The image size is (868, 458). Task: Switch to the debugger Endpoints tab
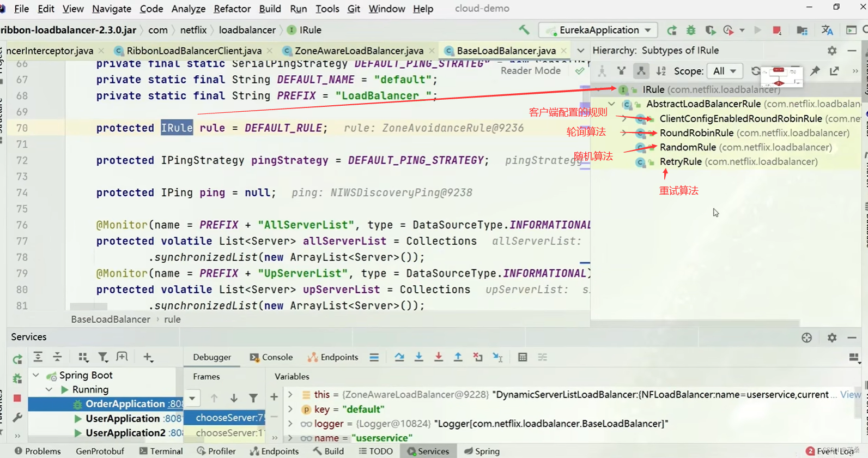(x=333, y=357)
